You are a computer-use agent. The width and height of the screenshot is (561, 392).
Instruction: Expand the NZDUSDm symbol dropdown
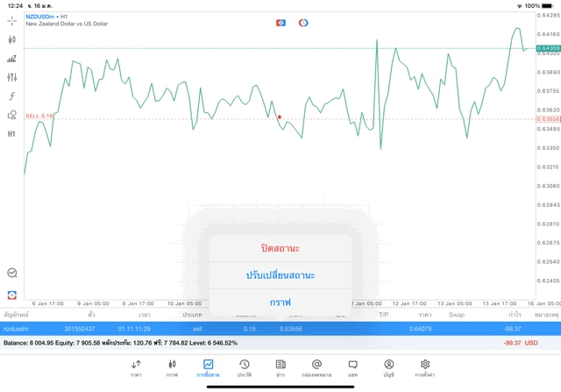pyautogui.click(x=42, y=17)
